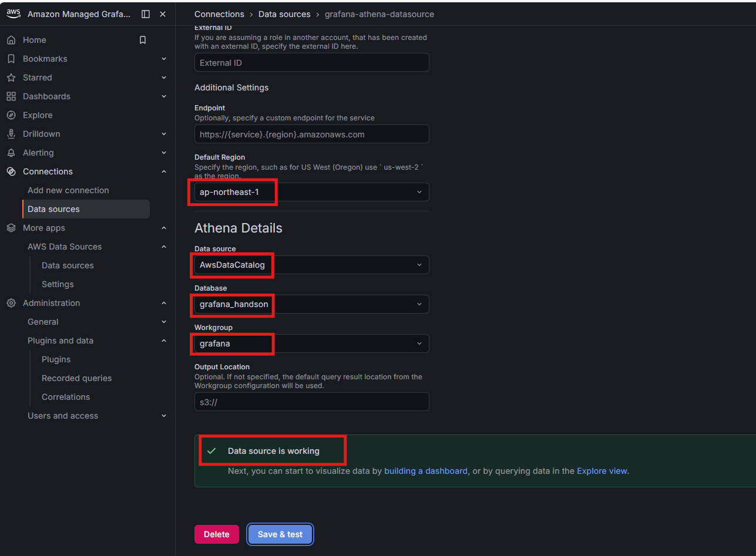Screen dimensions: 756x556
Task: Collapse the Connections section
Action: click(x=164, y=171)
